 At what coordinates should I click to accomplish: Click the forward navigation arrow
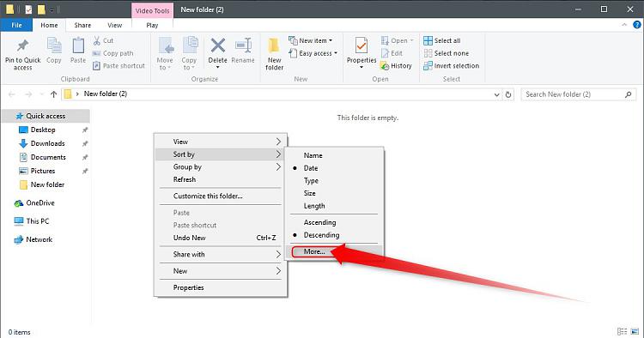pyautogui.click(x=28, y=94)
